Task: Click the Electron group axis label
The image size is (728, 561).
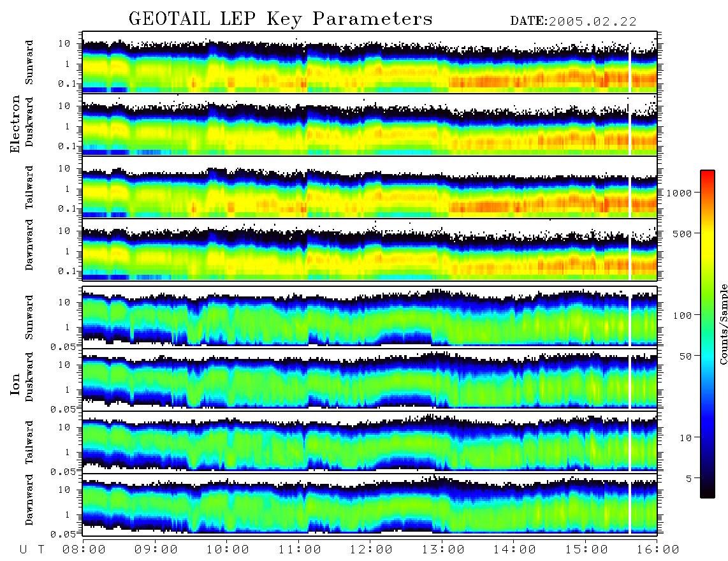Action: pos(15,124)
